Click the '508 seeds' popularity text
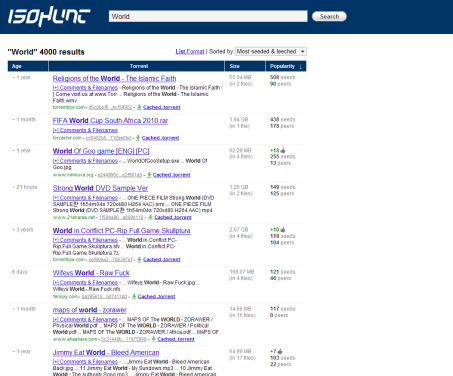 coord(283,77)
